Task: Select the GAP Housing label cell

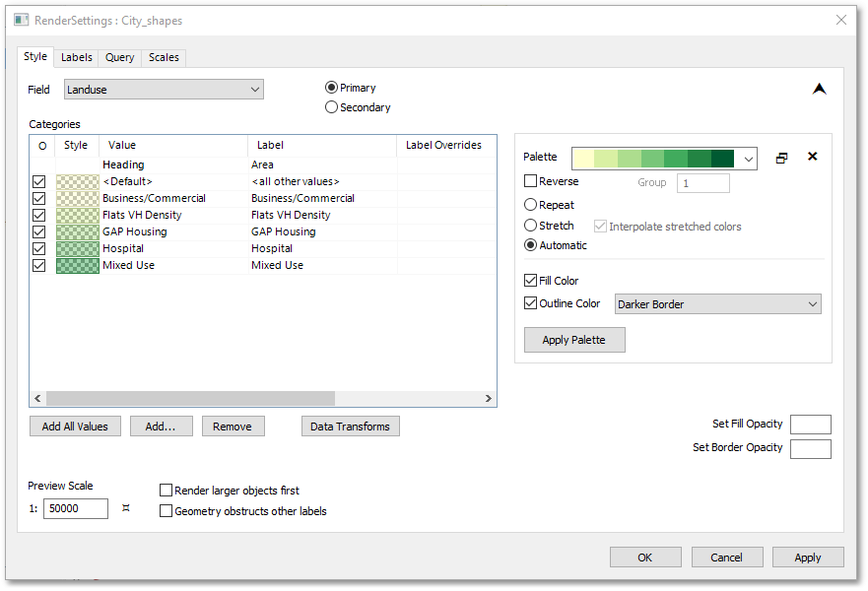Action: [x=322, y=231]
